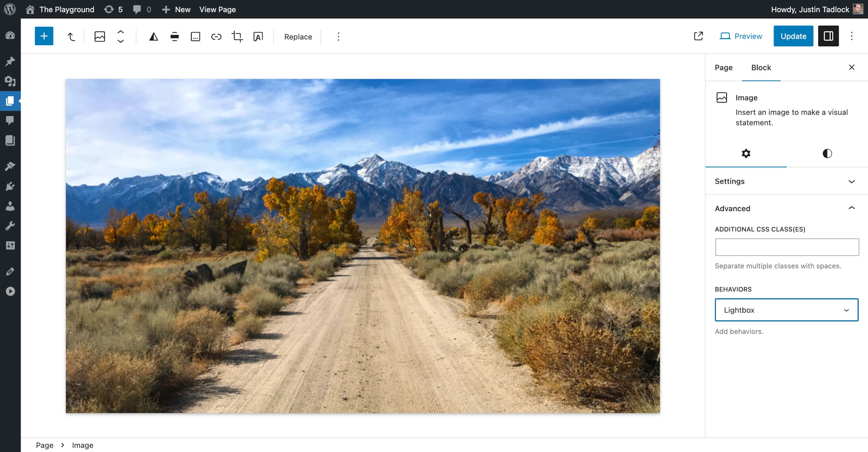Toggle the settings sidebar panel
The height and width of the screenshot is (452, 868).
[828, 36]
